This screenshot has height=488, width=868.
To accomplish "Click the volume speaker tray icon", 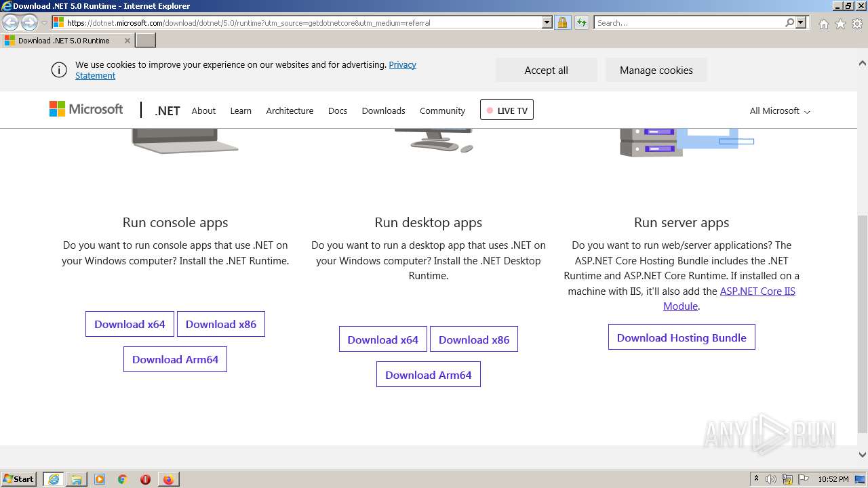I will click(x=771, y=479).
